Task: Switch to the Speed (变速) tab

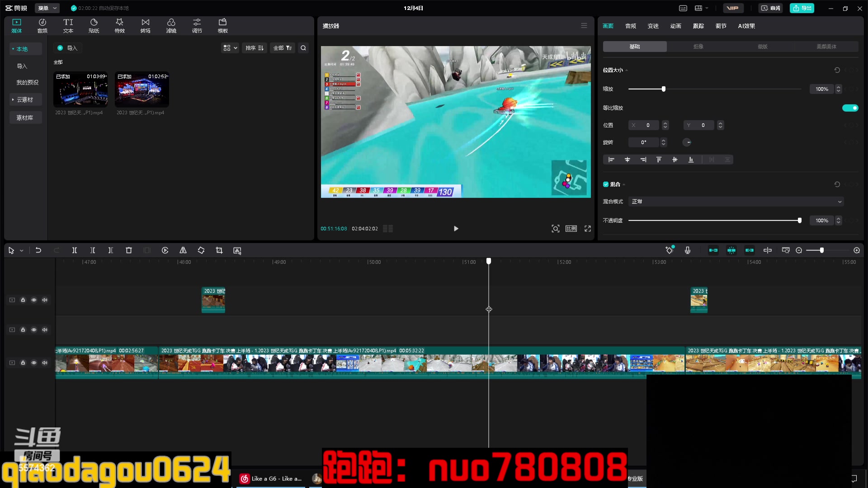Action: pyautogui.click(x=653, y=26)
